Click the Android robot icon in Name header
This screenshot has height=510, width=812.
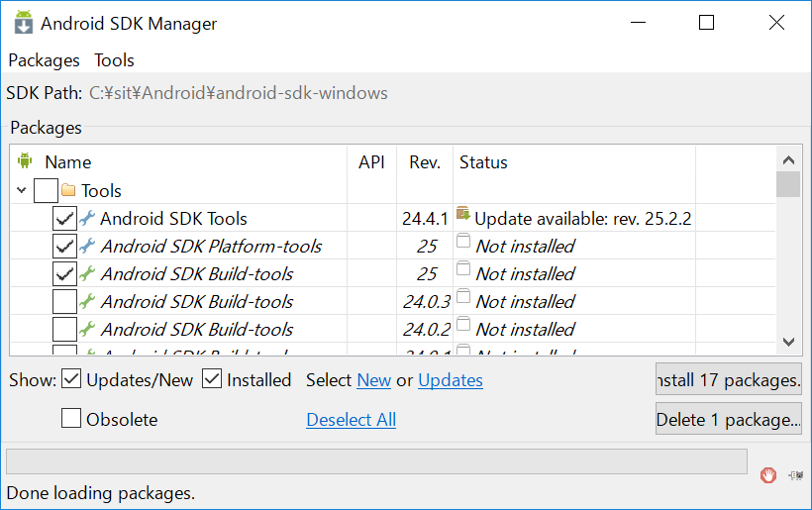pyautogui.click(x=25, y=160)
